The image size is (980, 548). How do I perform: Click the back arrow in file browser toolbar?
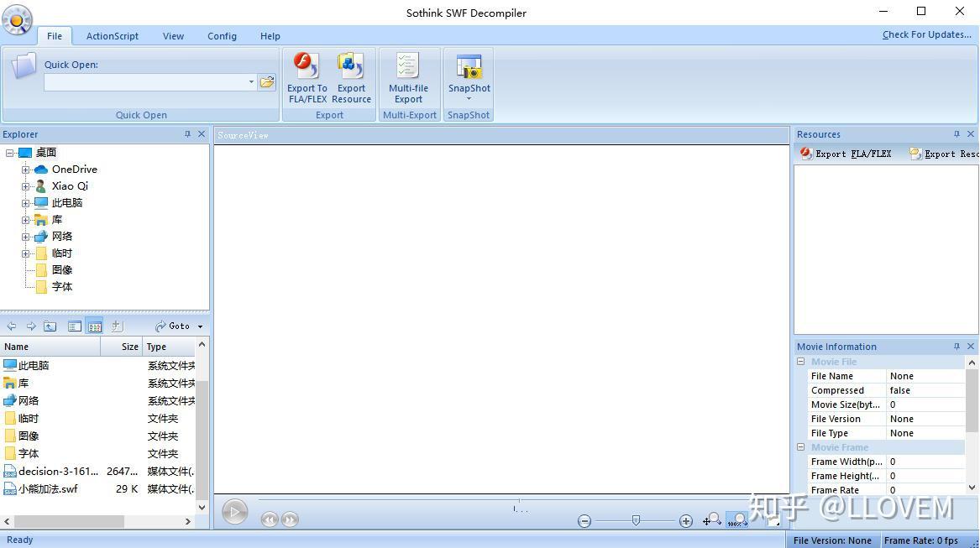(12, 326)
